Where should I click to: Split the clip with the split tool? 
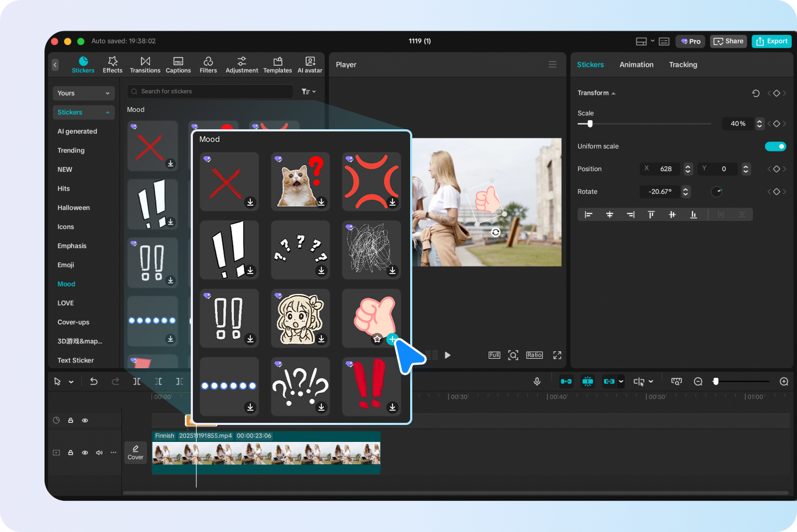pos(136,381)
